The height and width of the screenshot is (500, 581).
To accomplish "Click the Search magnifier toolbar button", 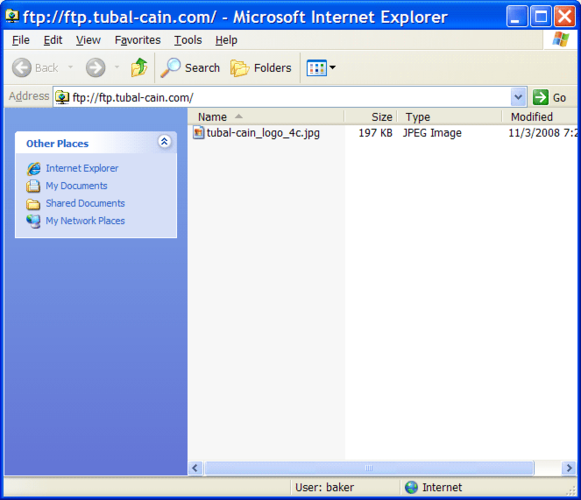I will click(190, 68).
